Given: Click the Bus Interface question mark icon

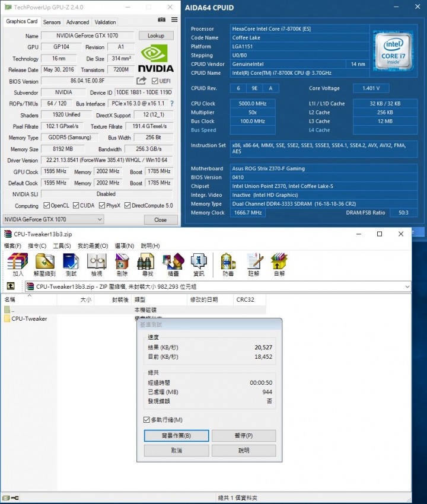Looking at the screenshot, I should point(172,104).
